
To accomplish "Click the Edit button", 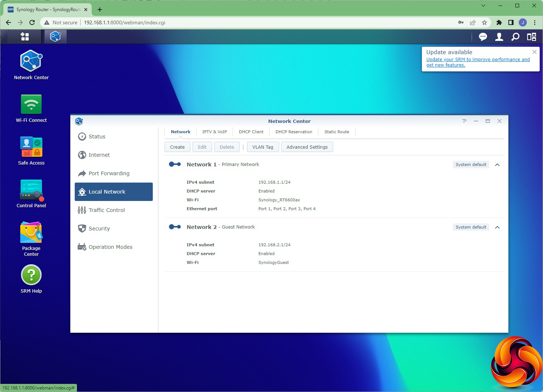I will click(202, 147).
